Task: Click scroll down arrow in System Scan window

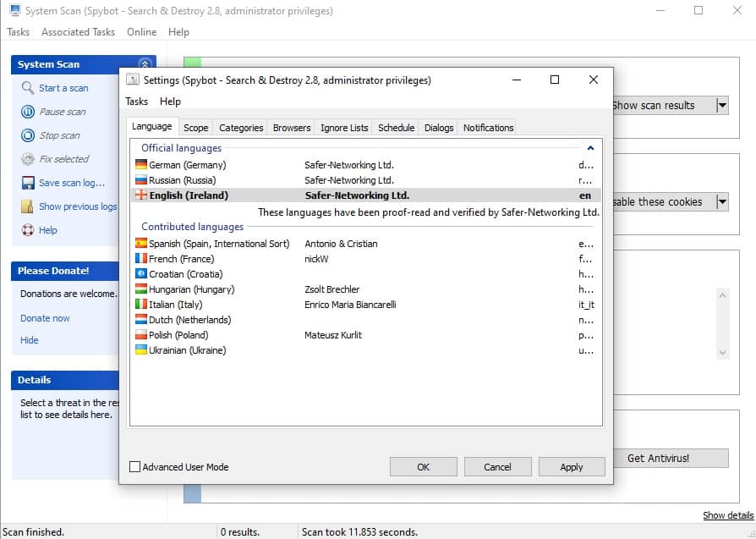Action: 722,353
